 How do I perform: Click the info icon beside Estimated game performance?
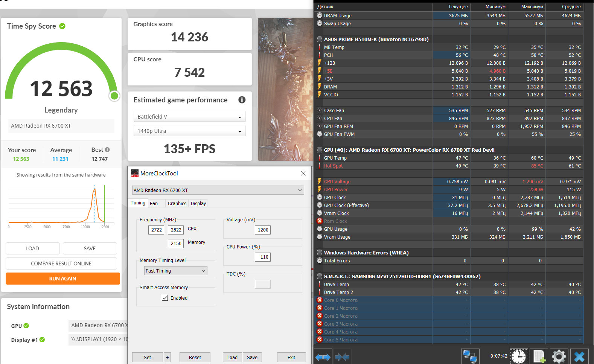[242, 100]
